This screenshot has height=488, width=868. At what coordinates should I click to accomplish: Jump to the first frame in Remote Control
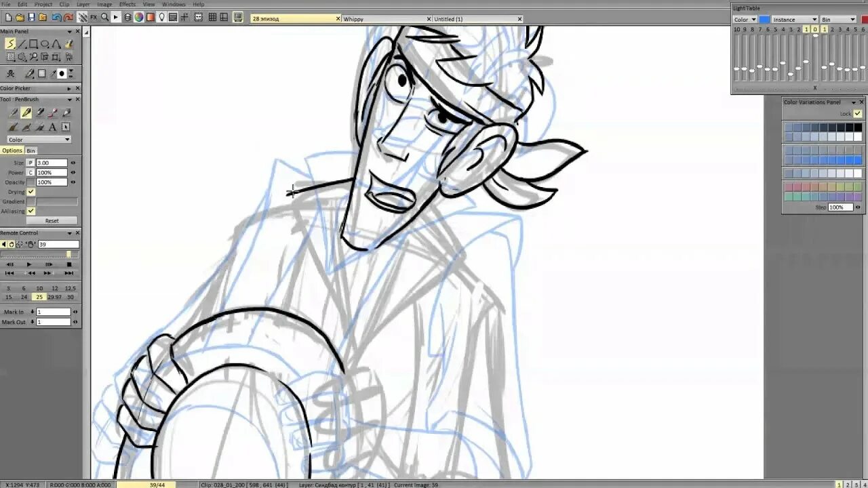9,273
